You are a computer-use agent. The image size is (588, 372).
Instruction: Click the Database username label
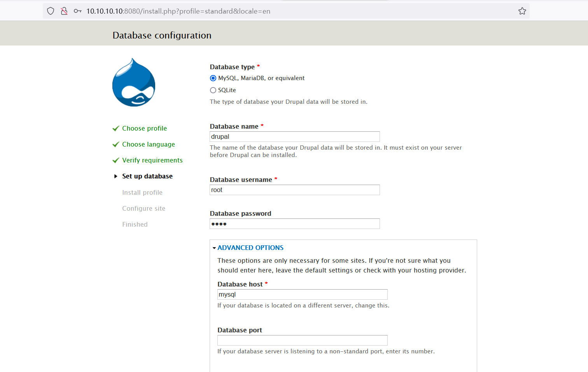point(241,180)
